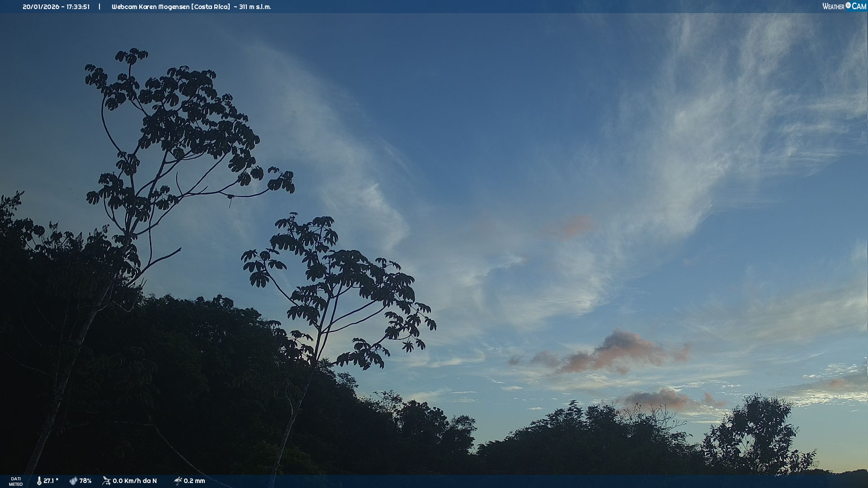868x488 pixels.
Task: Select the DATI METEO label
Action: (x=16, y=481)
